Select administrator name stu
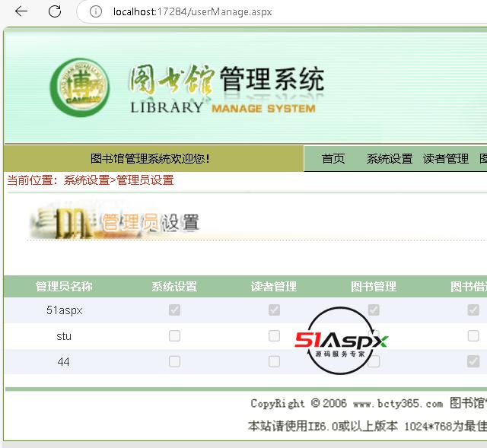The width and height of the screenshot is (487, 448). point(64,336)
